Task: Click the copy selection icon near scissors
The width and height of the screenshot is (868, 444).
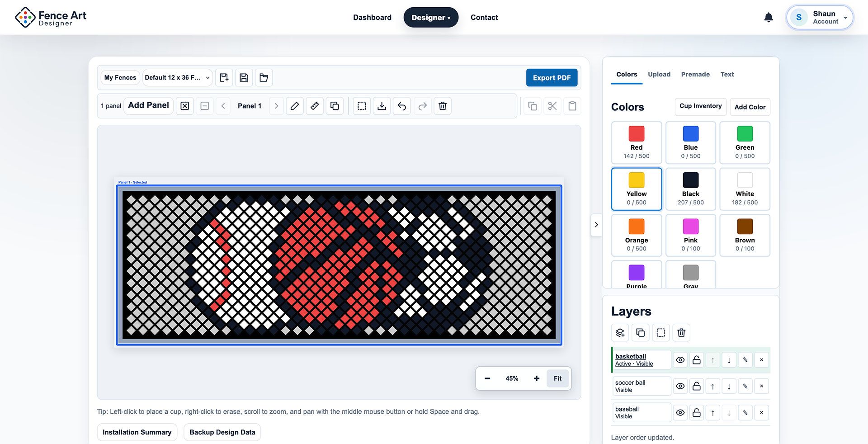Action: point(533,106)
